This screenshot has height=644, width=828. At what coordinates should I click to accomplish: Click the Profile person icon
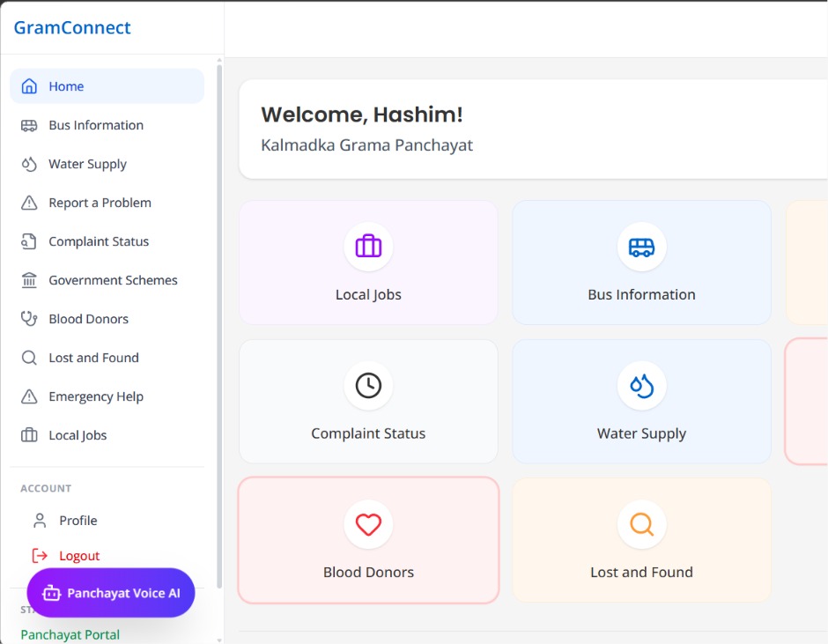[x=40, y=521]
